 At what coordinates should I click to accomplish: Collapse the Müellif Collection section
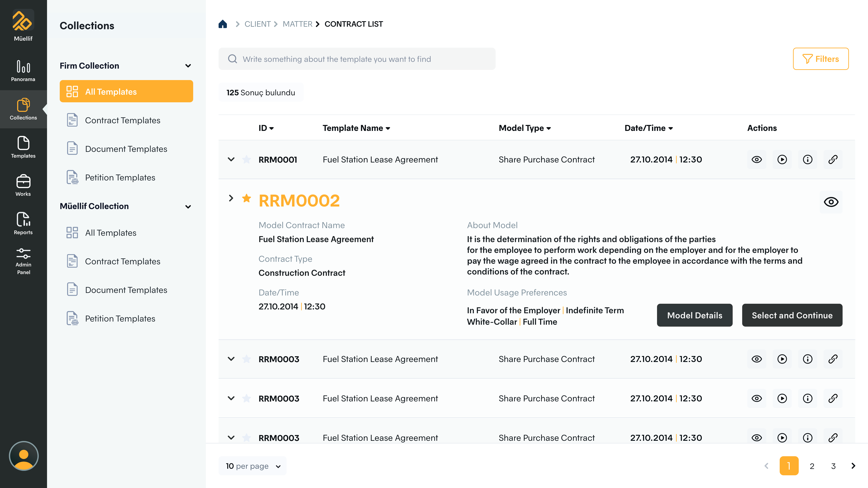[x=188, y=207]
